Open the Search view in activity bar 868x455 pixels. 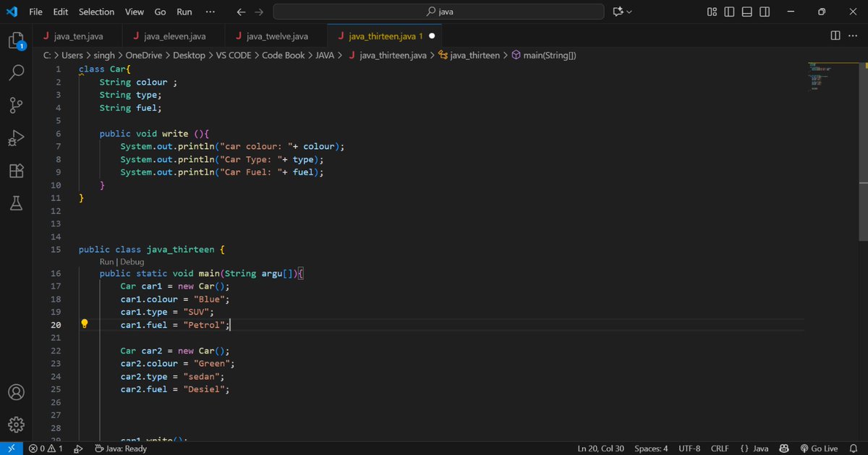point(17,73)
